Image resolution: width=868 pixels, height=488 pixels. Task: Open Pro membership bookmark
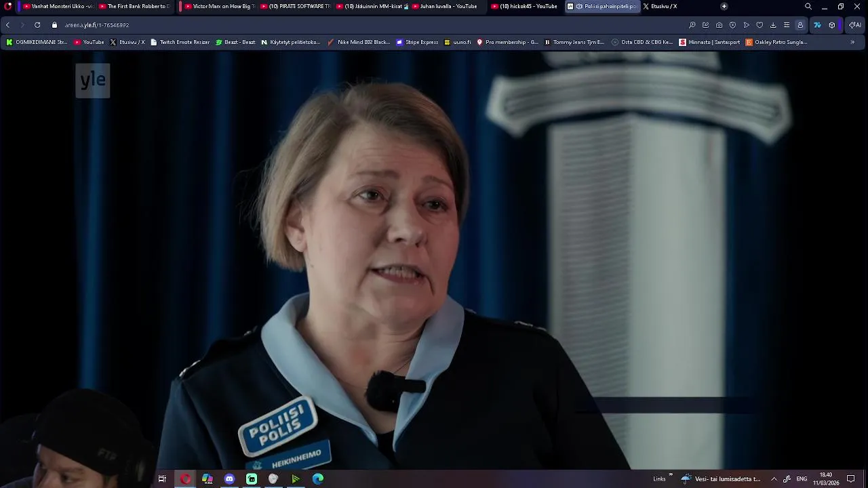pos(507,42)
